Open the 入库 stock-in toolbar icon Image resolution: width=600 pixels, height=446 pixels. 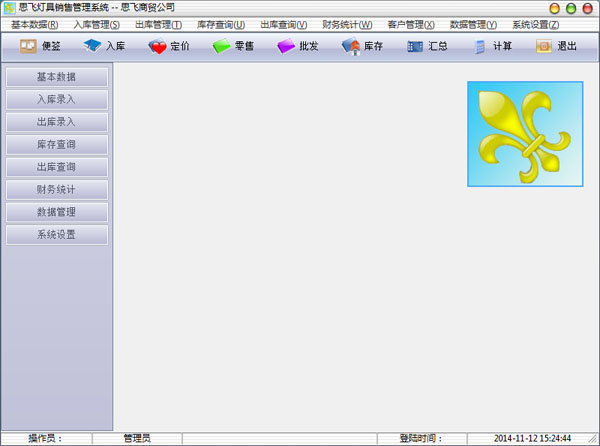[93, 46]
